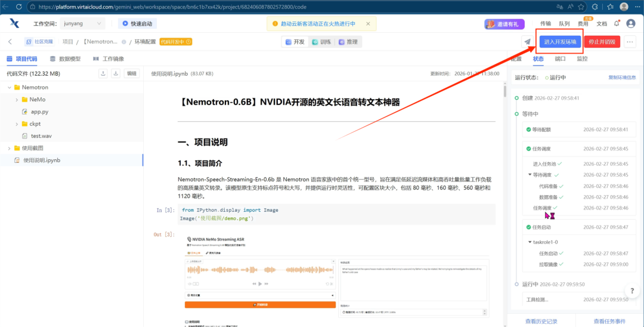This screenshot has height=327, width=644.
Task: Switch to the 状态 status tab
Action: 538,58
